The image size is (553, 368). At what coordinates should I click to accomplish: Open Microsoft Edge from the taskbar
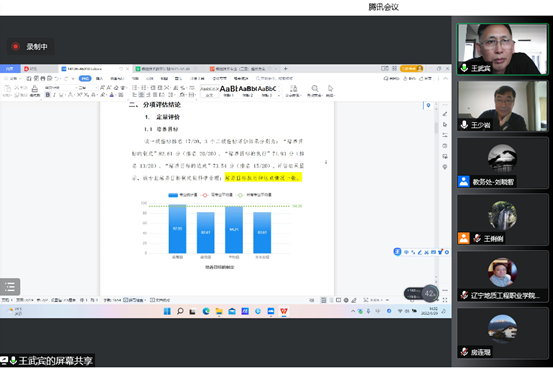[x=206, y=311]
